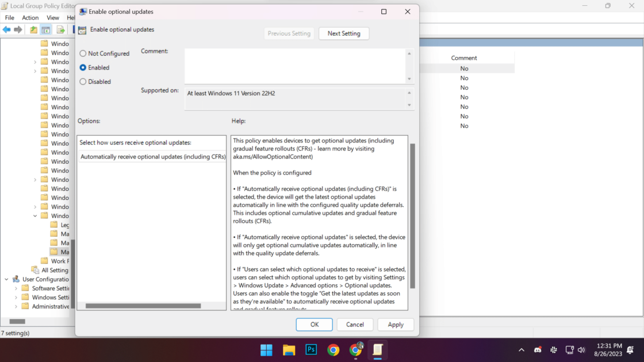
Task: Click the blue Back arrow in the toolbar
Action: 7,30
